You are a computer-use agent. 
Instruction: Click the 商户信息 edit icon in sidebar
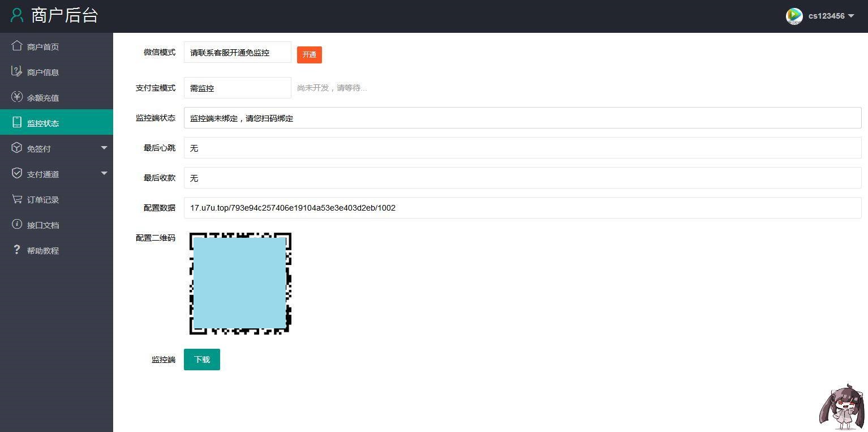pos(17,71)
